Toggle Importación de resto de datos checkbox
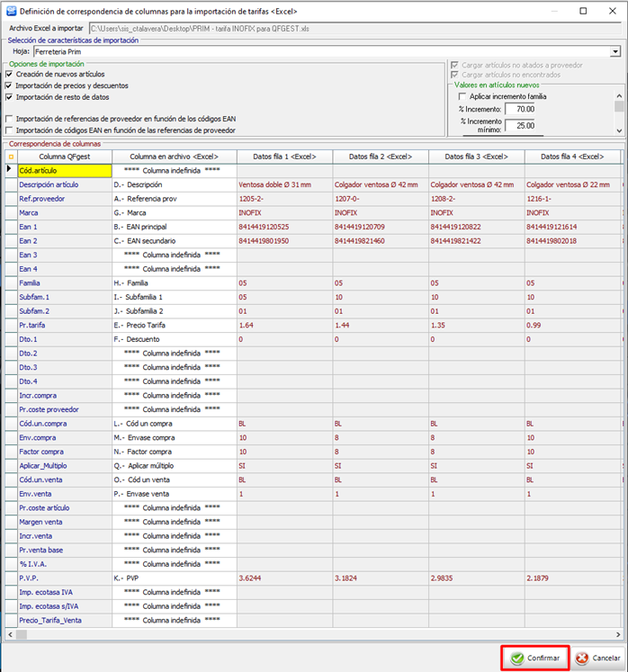This screenshot has height=672, width=628. point(9,97)
